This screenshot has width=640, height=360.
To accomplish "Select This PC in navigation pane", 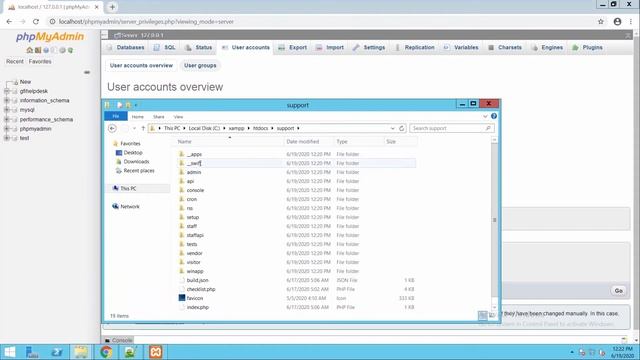I will pos(128,189).
